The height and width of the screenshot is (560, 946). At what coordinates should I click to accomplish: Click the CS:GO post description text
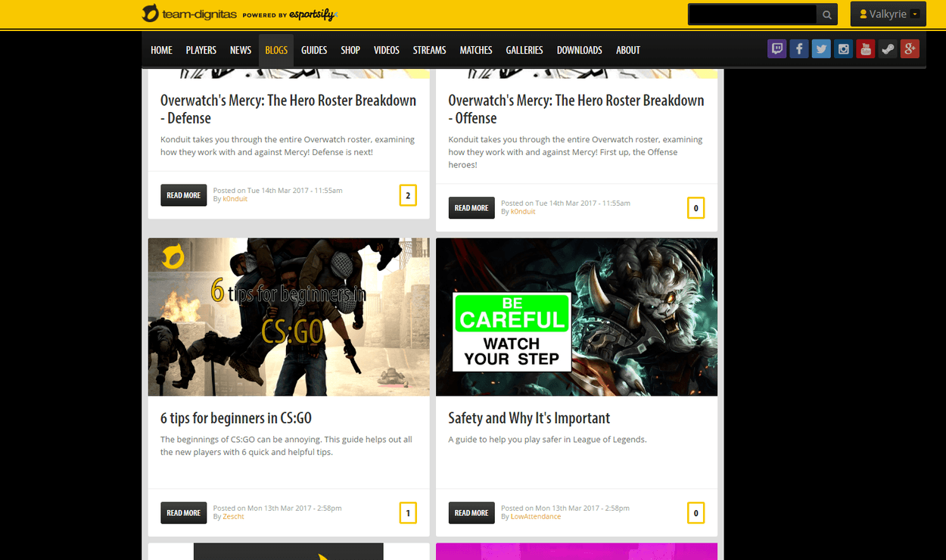287,446
